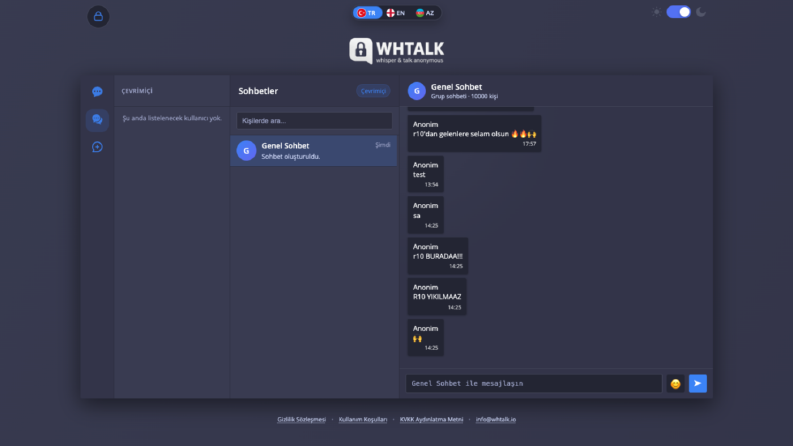Switch language to AZ
This screenshot has width=793, height=446.
425,13
